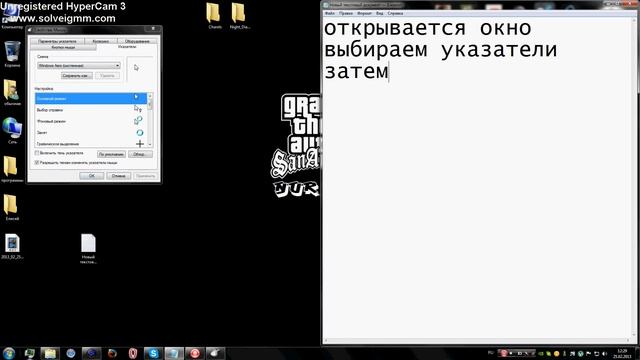640x360 pixels.
Task: Switch to the white mouse icon in taskbar
Action: tap(215, 353)
